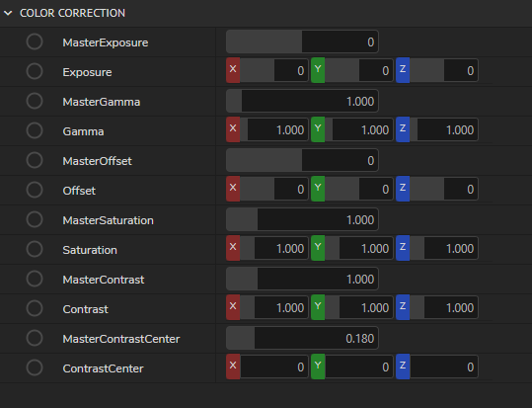This screenshot has height=408, width=532.
Task: Click the blue Z icon for ContrastCenter
Action: (403, 367)
